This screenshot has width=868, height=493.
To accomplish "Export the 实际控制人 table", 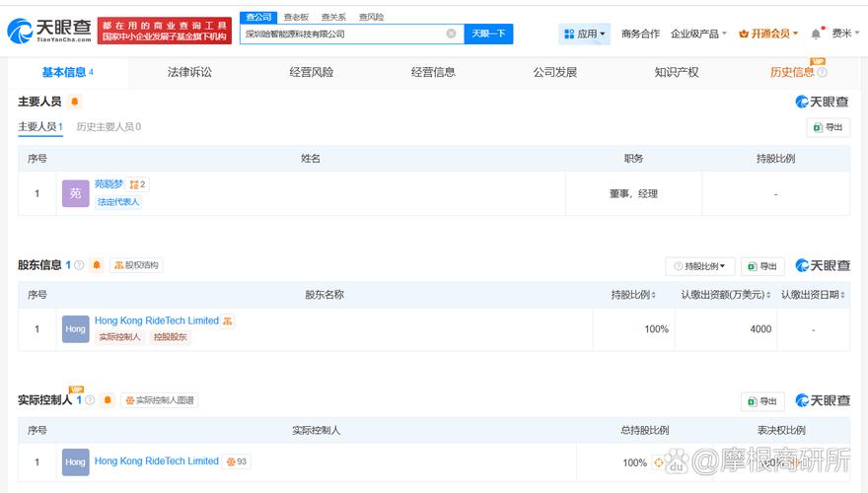I will tap(762, 401).
